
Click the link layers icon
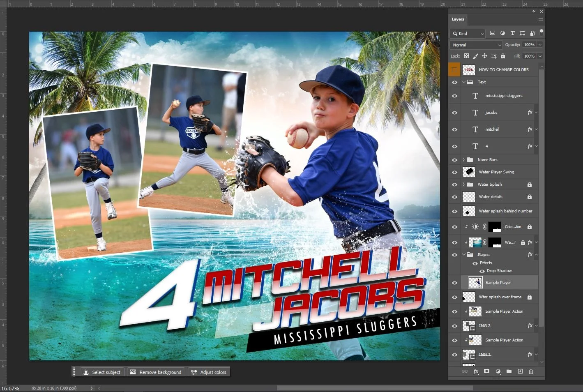pyautogui.click(x=465, y=371)
